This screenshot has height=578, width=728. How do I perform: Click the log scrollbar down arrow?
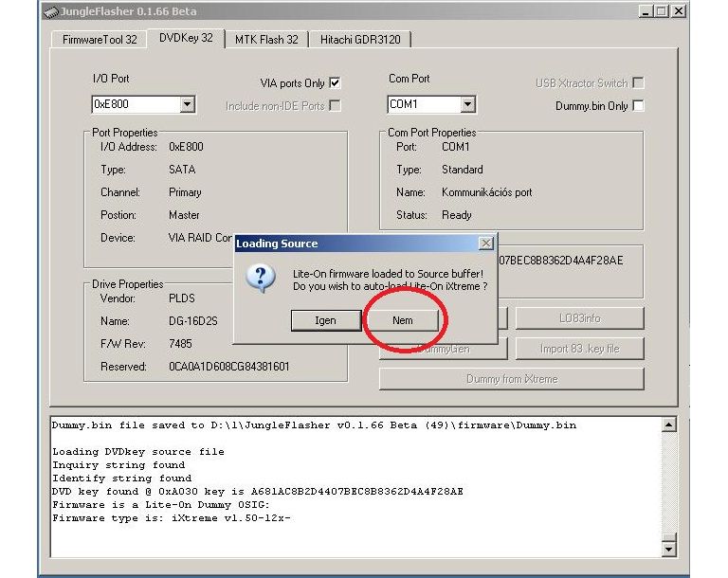[x=669, y=549]
